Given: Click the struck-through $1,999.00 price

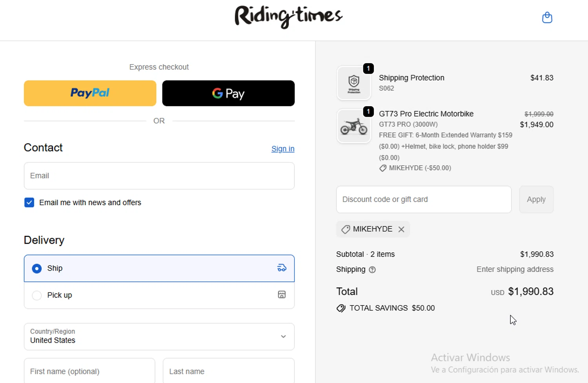Looking at the screenshot, I should coord(539,114).
